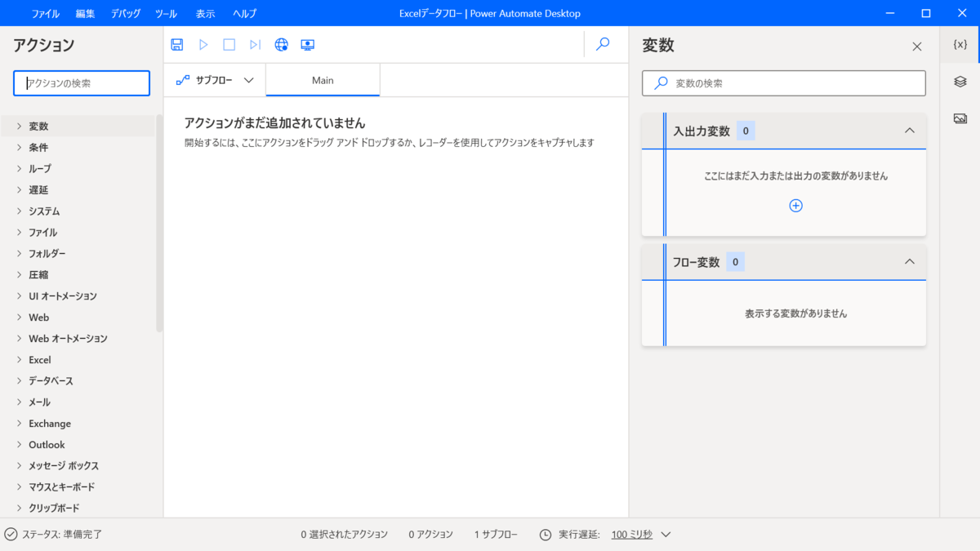The image size is (980, 551).
Task: Maximize the Power Automate Desktop window
Action: (x=926, y=14)
